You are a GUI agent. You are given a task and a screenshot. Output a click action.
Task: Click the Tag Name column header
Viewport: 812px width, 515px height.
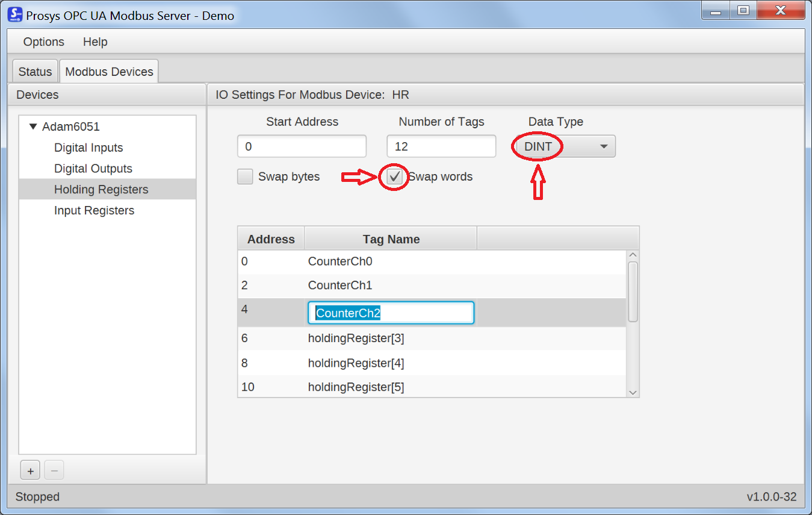click(391, 239)
